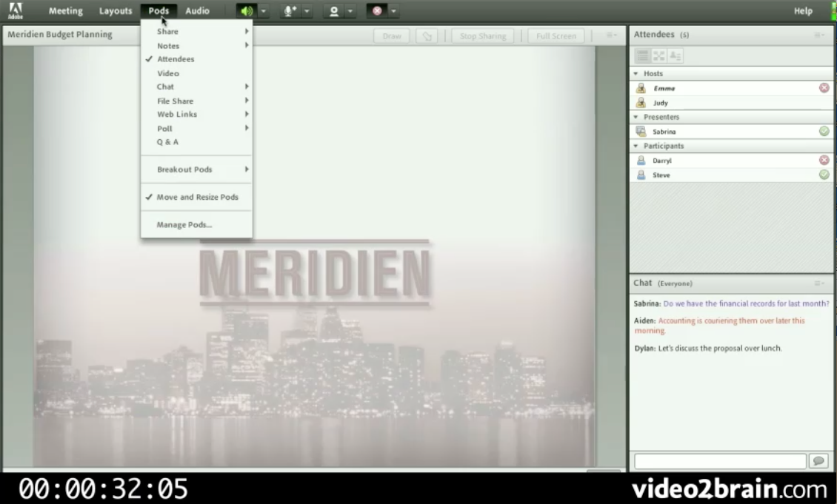The width and height of the screenshot is (837, 504).
Task: Open Share pod options menu icon
Action: [x=611, y=36]
